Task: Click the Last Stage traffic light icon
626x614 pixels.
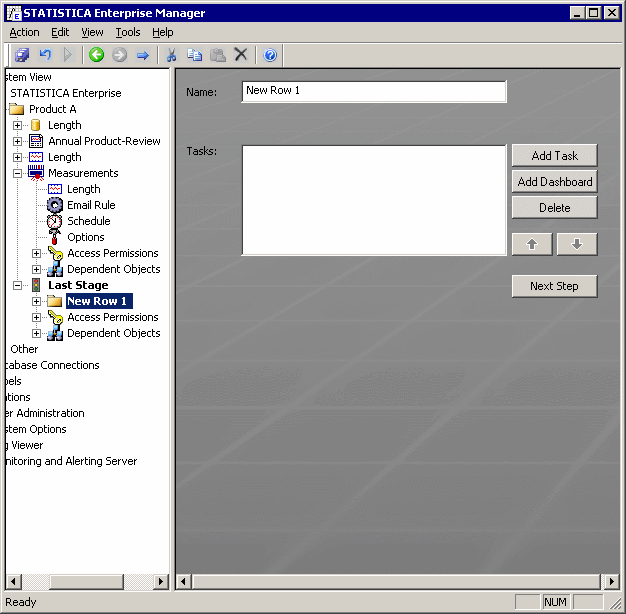Action: (36, 285)
